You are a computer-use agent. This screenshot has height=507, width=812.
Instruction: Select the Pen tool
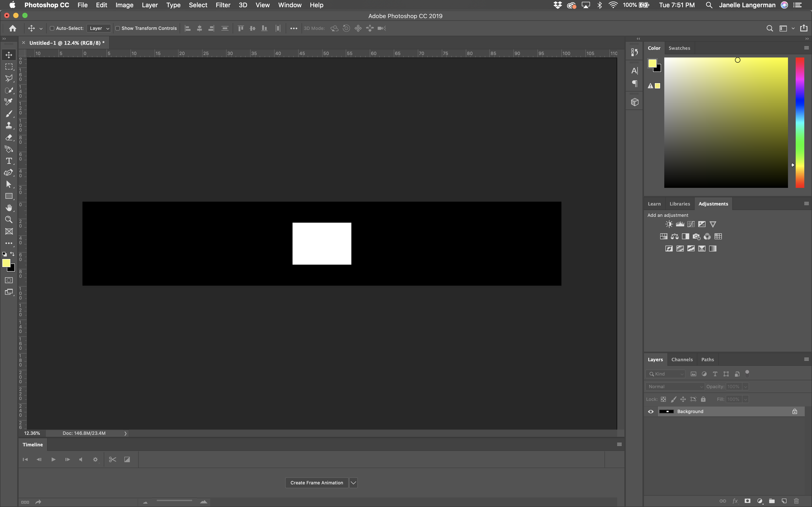[9, 173]
